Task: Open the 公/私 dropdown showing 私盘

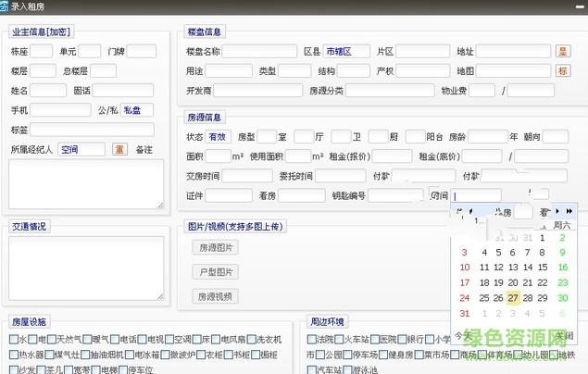Action: click(137, 109)
